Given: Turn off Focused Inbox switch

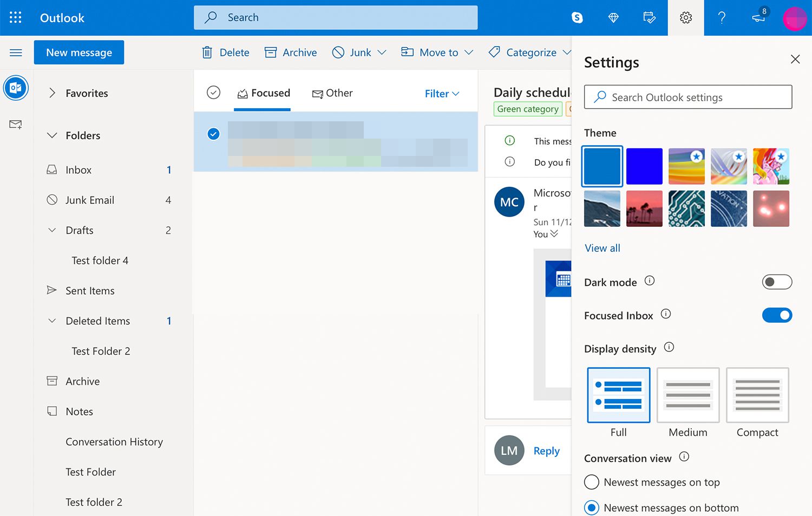Looking at the screenshot, I should coord(777,315).
